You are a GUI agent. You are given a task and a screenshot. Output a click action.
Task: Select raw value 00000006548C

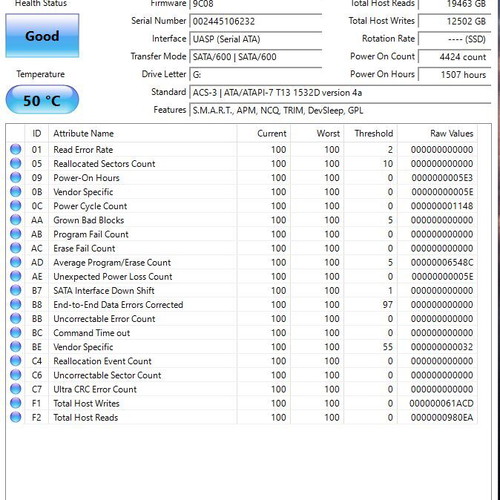point(442,262)
